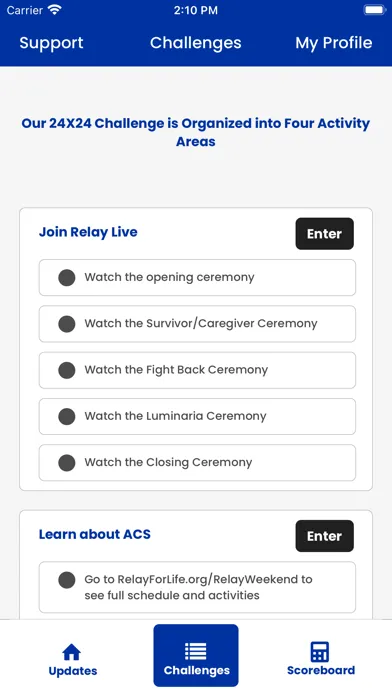Image resolution: width=392 pixels, height=696 pixels.
Task: Select the Challenges list icon in bottom bar
Action: click(196, 652)
